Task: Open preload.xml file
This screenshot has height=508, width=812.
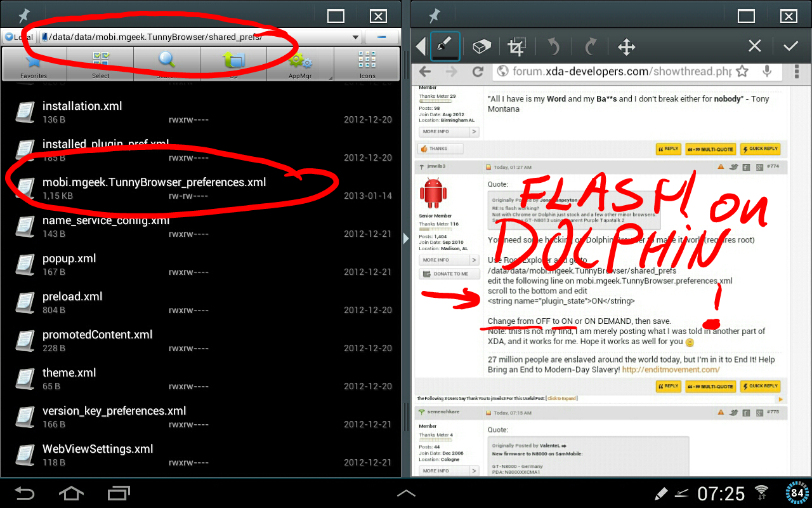Action: tap(200, 303)
